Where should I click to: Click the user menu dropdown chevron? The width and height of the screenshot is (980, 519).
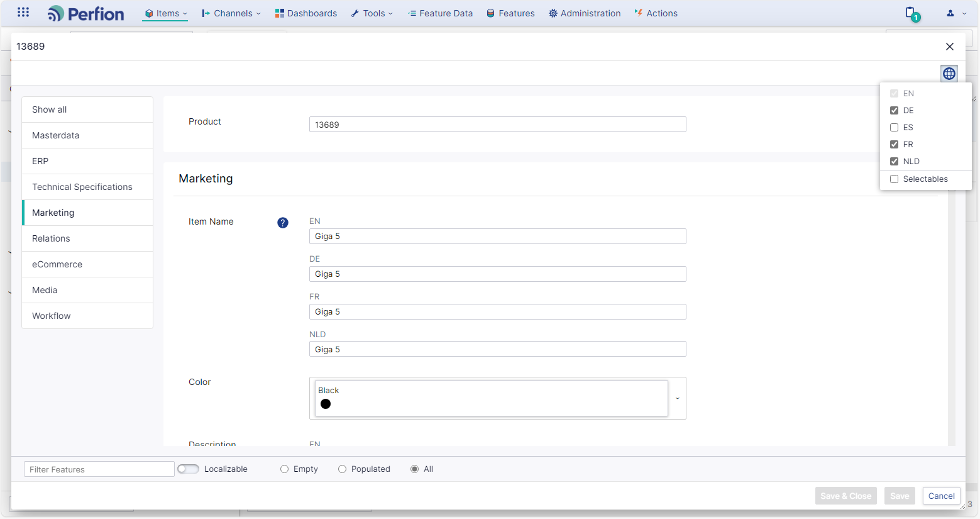(x=964, y=13)
